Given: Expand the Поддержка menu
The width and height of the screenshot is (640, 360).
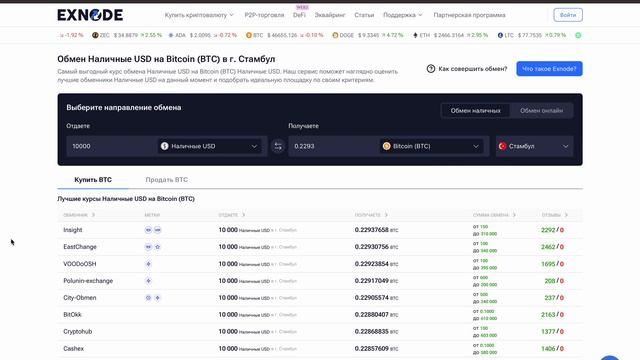Looking at the screenshot, I should [x=402, y=15].
